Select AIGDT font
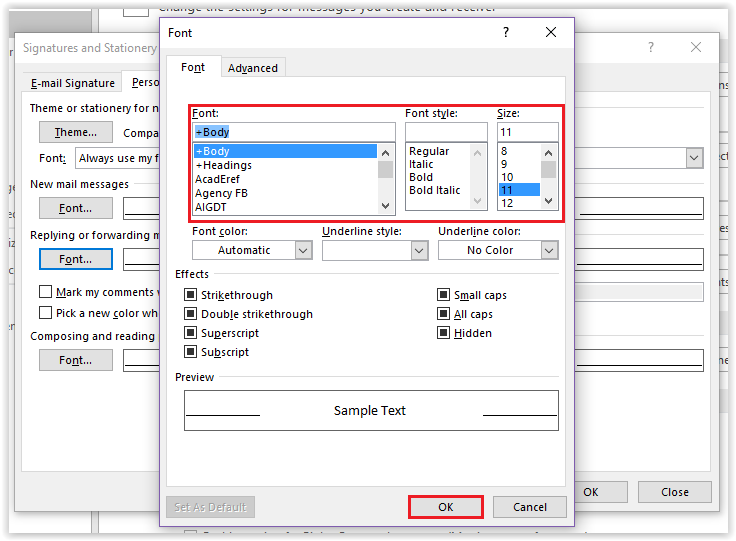Image resolution: width=736 pixels, height=541 pixels. pyautogui.click(x=285, y=207)
